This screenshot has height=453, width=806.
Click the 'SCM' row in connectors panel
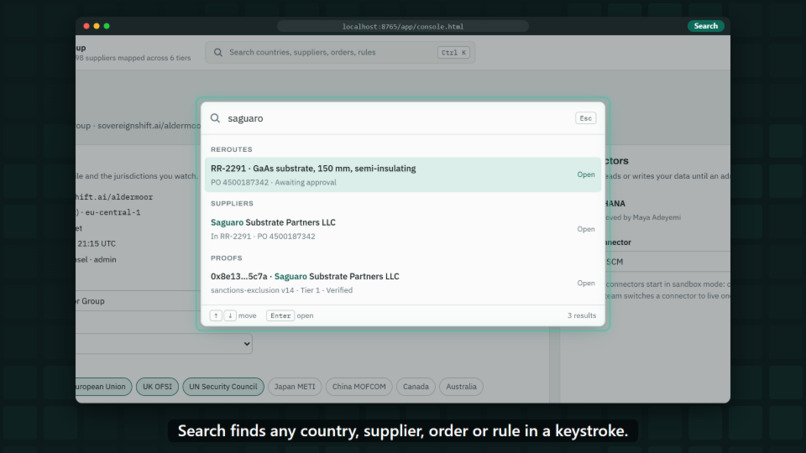[x=667, y=262]
